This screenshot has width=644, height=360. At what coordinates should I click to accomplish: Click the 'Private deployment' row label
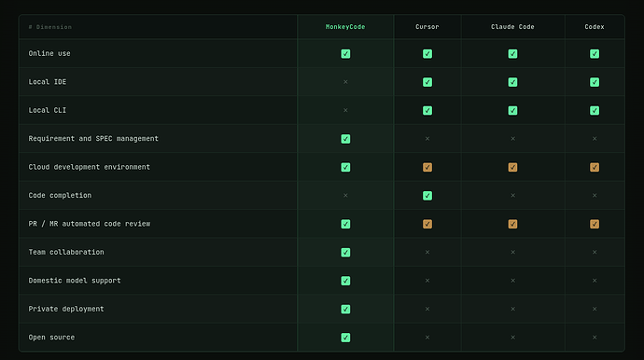pyautogui.click(x=66, y=309)
